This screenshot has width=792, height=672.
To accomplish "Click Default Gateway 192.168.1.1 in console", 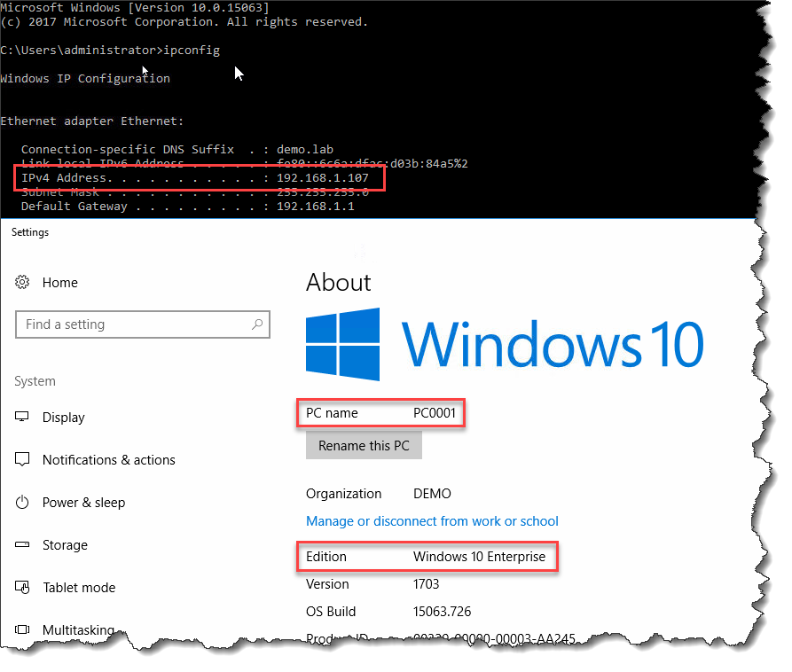I will click(x=316, y=206).
